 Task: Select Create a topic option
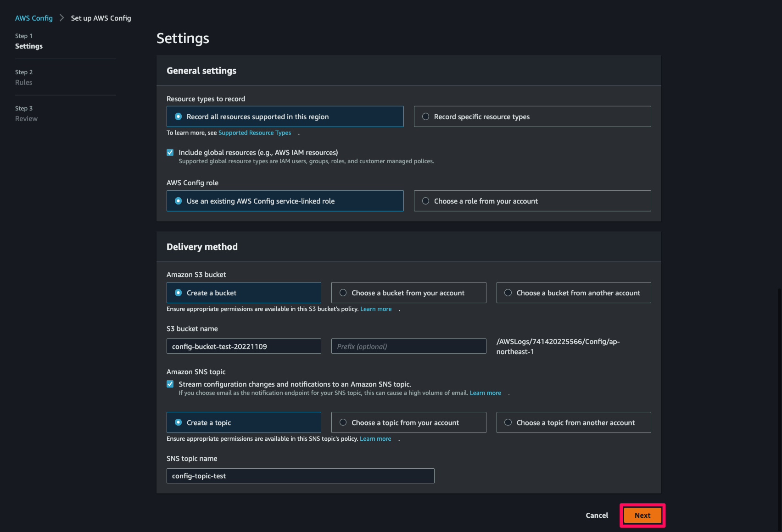click(244, 422)
